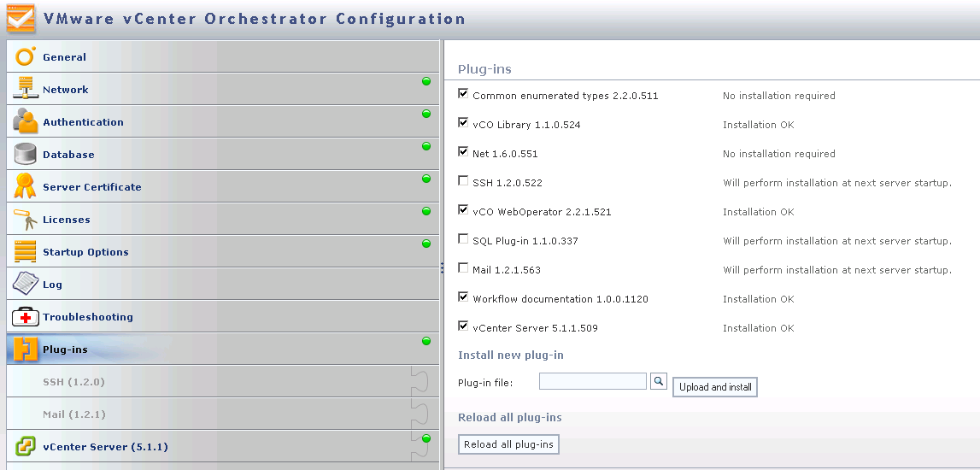Enable the SQL Plug-in 1.1.0.337 checkbox
This screenshot has width=980, height=470.
click(463, 239)
